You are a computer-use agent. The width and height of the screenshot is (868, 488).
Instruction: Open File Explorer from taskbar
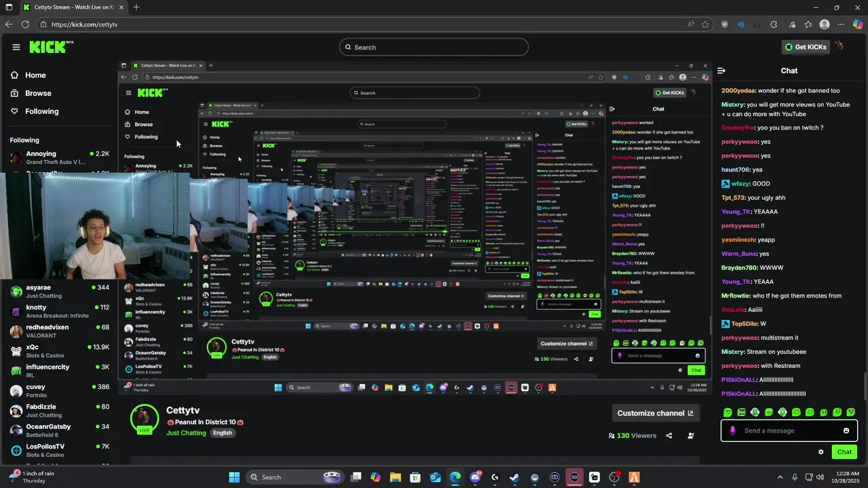tap(395, 477)
